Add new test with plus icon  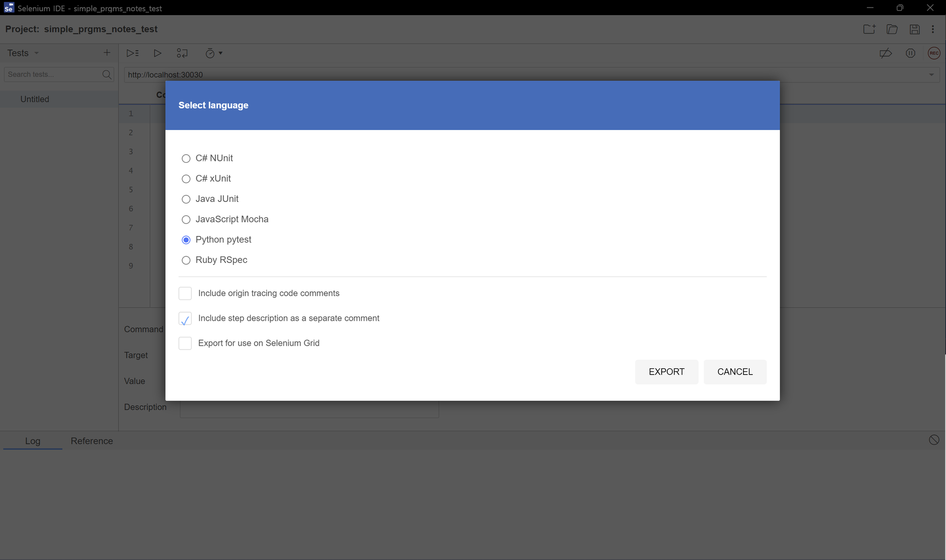pos(107,52)
